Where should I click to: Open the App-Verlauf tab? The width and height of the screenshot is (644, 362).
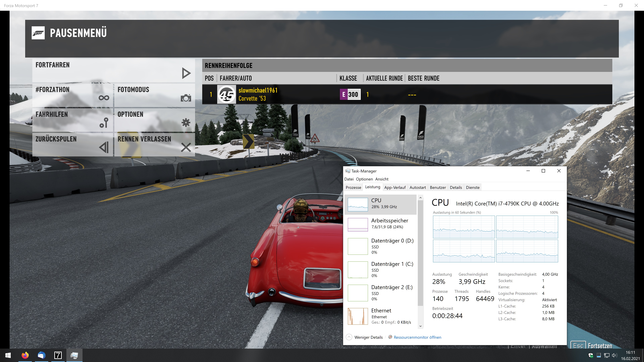395,187
